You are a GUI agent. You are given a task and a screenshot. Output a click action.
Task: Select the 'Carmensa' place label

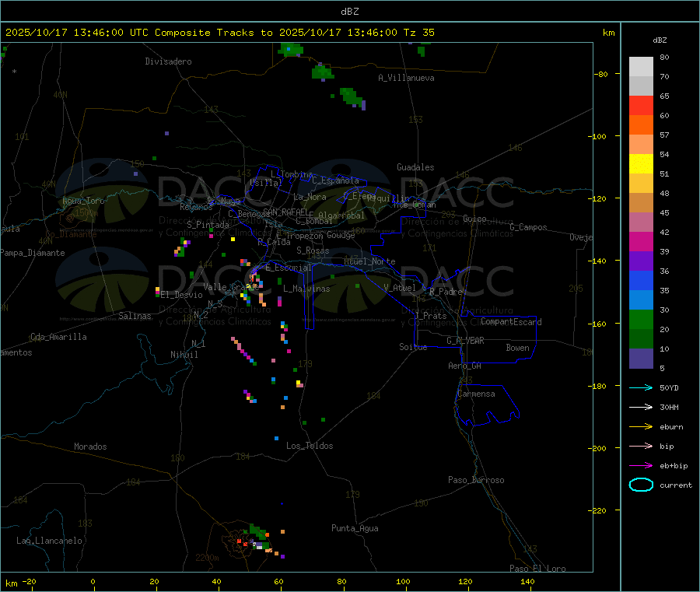(x=476, y=394)
